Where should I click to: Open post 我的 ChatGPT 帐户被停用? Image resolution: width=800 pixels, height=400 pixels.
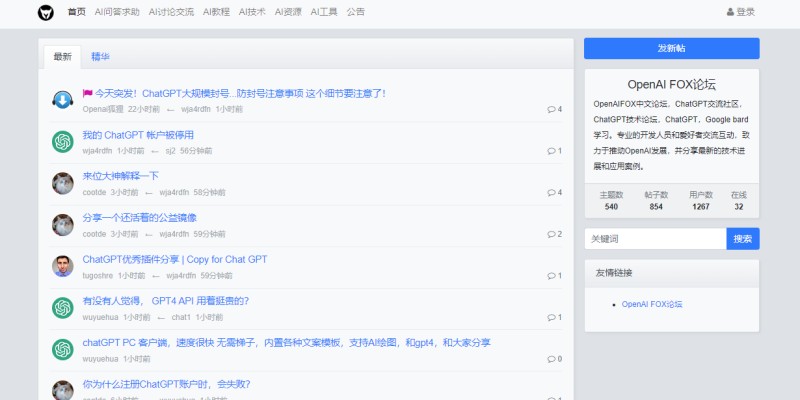point(138,135)
